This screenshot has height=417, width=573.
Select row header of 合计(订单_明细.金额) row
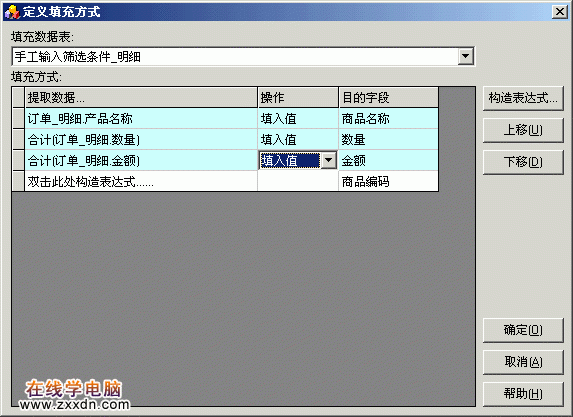(x=18, y=160)
